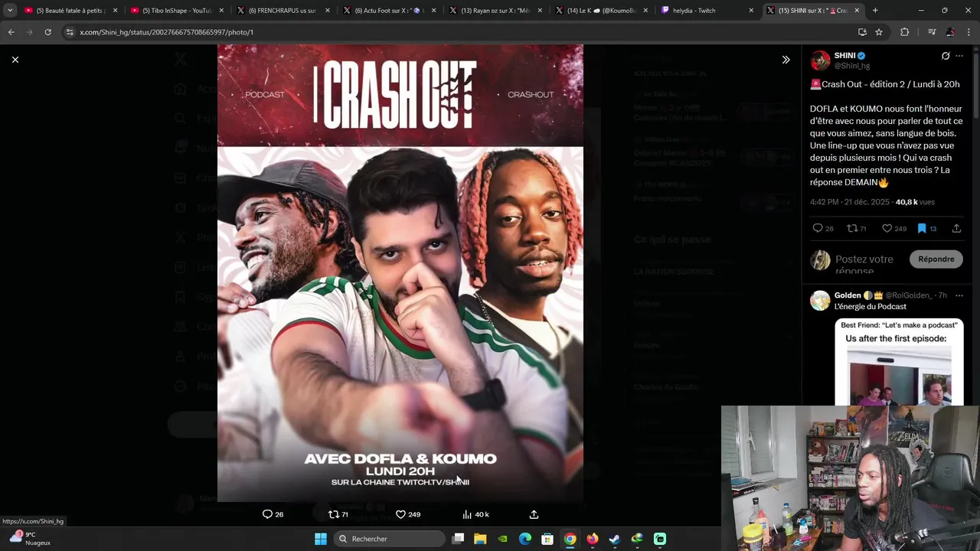The width and height of the screenshot is (980, 551).
Task: Open SHINI's profile avatar in the side panel
Action: pyautogui.click(x=820, y=60)
